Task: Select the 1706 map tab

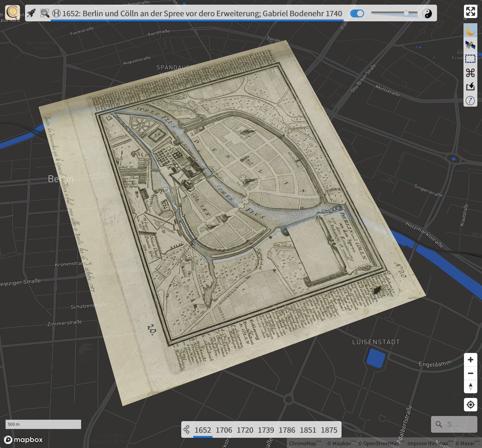Action: pos(224,430)
